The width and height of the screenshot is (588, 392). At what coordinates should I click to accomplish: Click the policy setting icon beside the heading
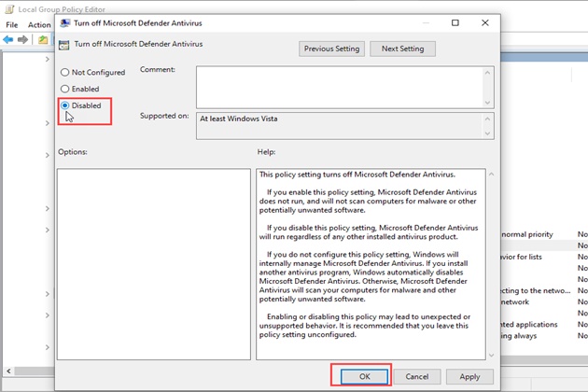64,45
